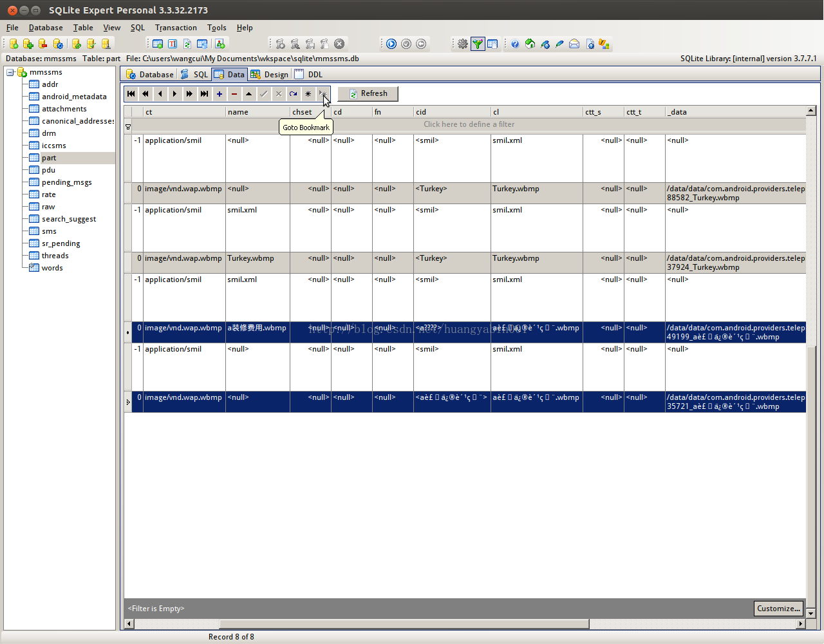The width and height of the screenshot is (824, 644).
Task: Open the Database menu
Action: (x=46, y=28)
